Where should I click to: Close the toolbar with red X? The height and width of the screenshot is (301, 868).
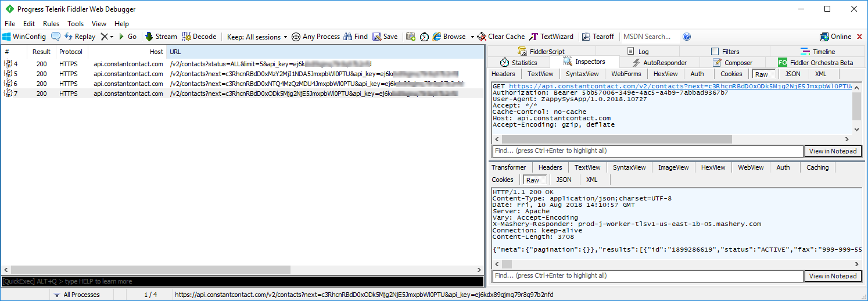pyautogui.click(x=859, y=37)
